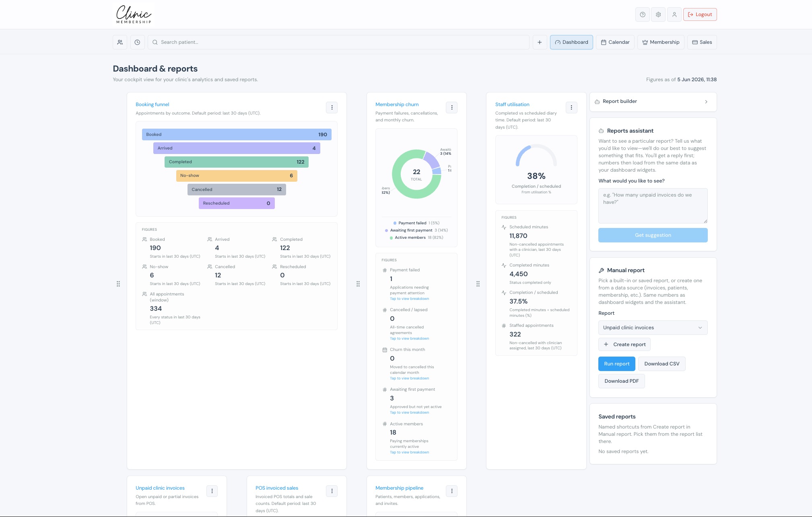Screen dimensions: 812x517
Task: Expand the Report builder chevron
Action: (706, 102)
